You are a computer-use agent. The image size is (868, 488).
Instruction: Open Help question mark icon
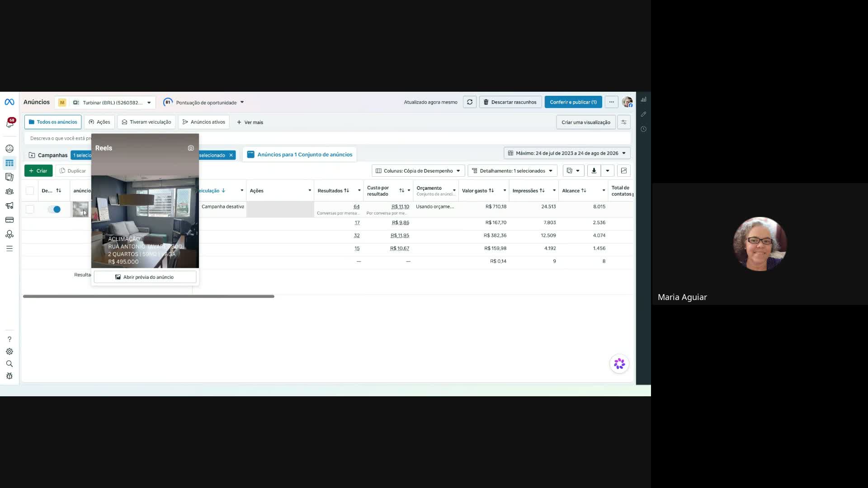coord(9,339)
